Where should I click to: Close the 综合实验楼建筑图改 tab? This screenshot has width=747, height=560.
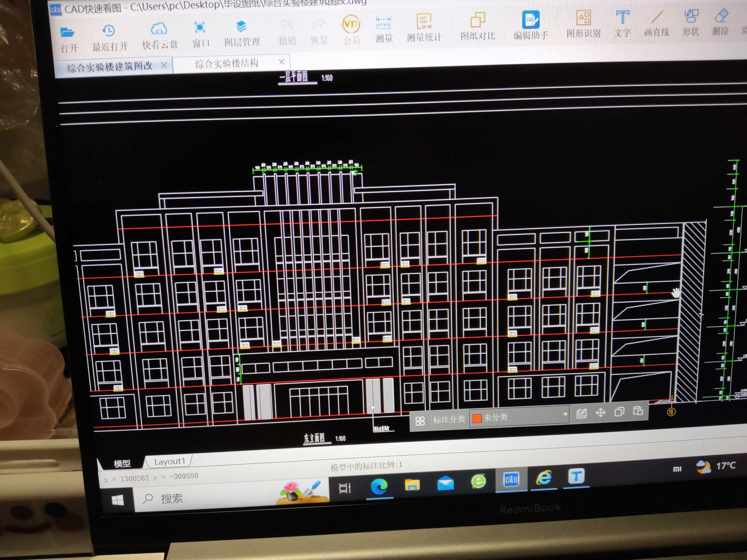[x=164, y=65]
